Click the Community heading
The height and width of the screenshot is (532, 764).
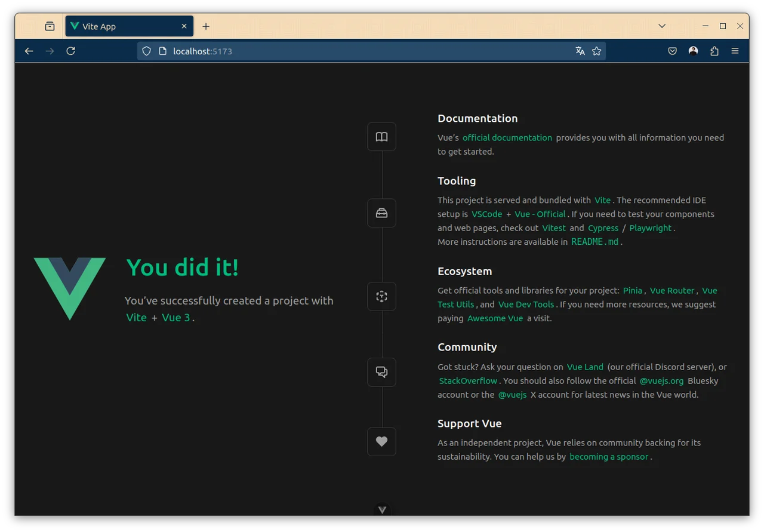pos(467,347)
